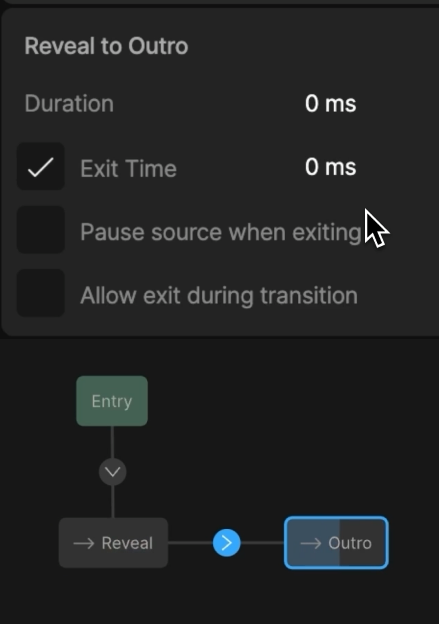Click the Pause source when exiting label
This screenshot has width=439, height=624.
pyautogui.click(x=221, y=232)
